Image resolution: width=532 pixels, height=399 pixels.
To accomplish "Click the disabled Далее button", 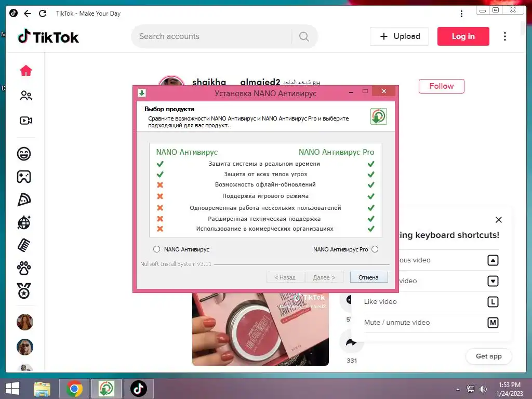I will pos(324,277).
